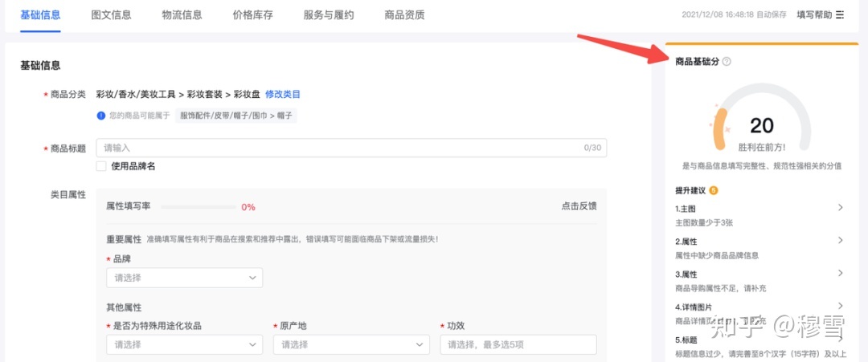
Task: Open the 是否为特殊用途化妆品 dropdown
Action: click(x=184, y=344)
